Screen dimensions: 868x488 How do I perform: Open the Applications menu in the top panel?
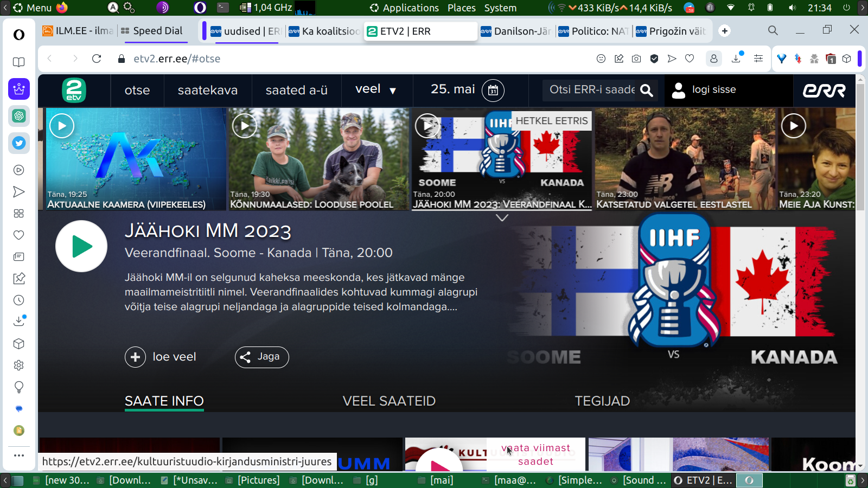tap(404, 8)
